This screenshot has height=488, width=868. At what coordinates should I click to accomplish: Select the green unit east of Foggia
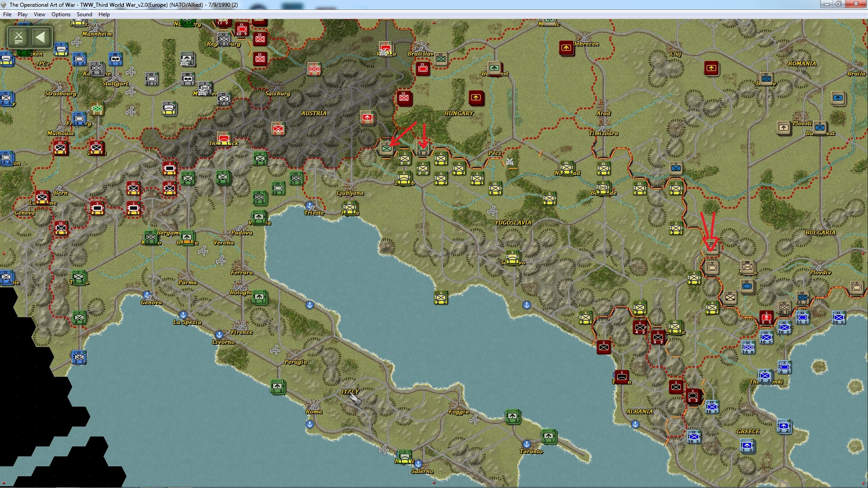click(x=513, y=417)
